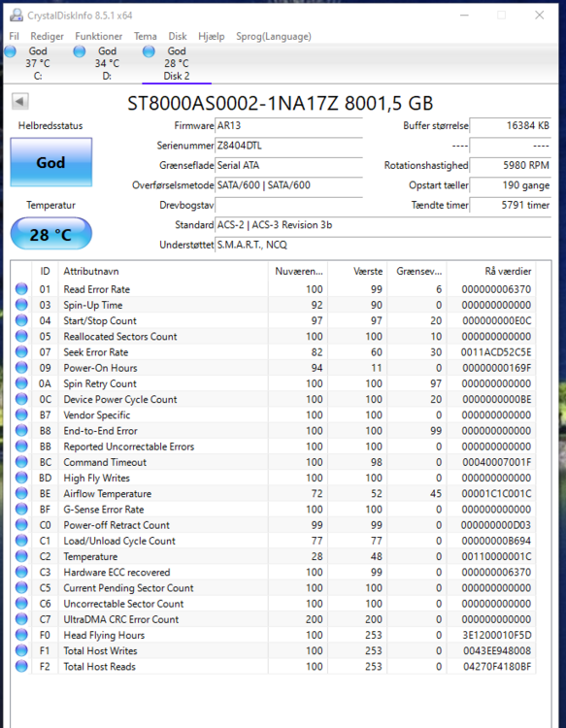566x728 pixels.
Task: Select the Disk 2 tab
Action: [177, 63]
